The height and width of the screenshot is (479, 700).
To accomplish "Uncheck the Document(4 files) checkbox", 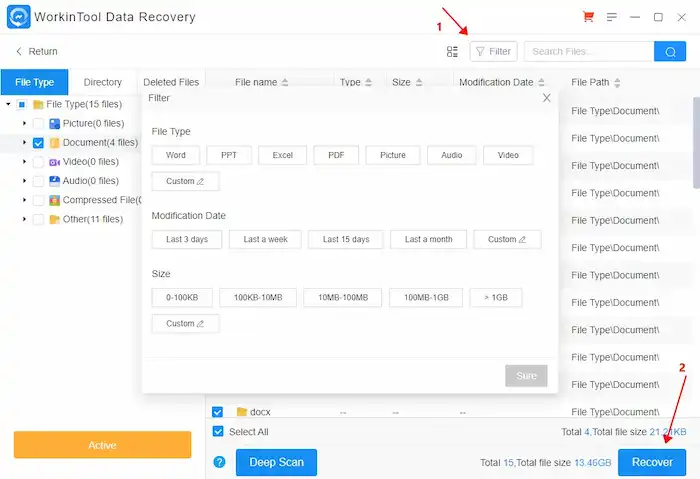I will click(38, 143).
